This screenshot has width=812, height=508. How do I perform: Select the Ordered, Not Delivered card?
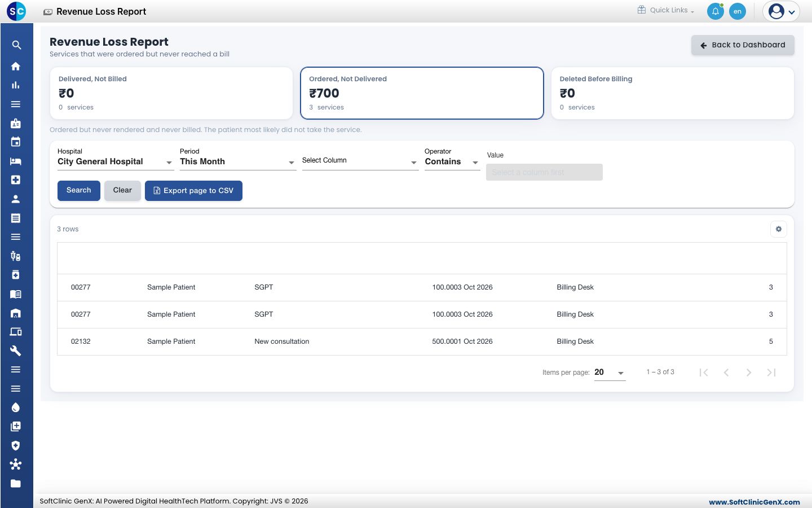[x=422, y=93]
